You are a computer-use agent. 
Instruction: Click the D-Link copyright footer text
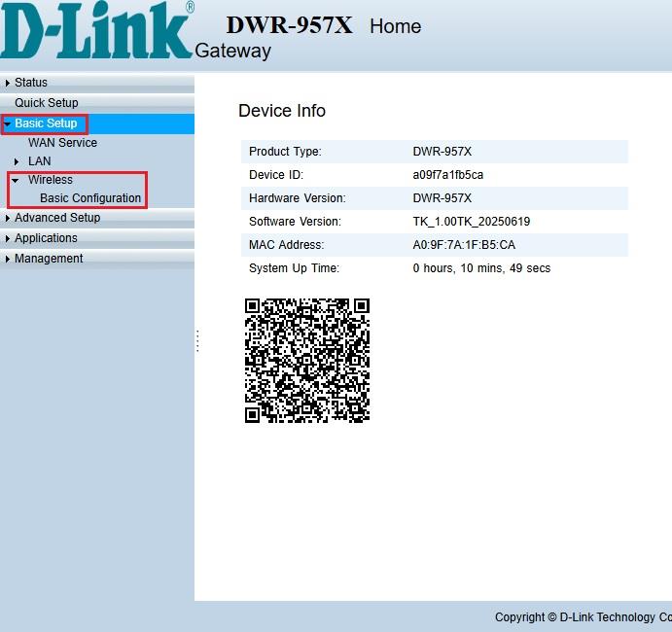(x=584, y=617)
